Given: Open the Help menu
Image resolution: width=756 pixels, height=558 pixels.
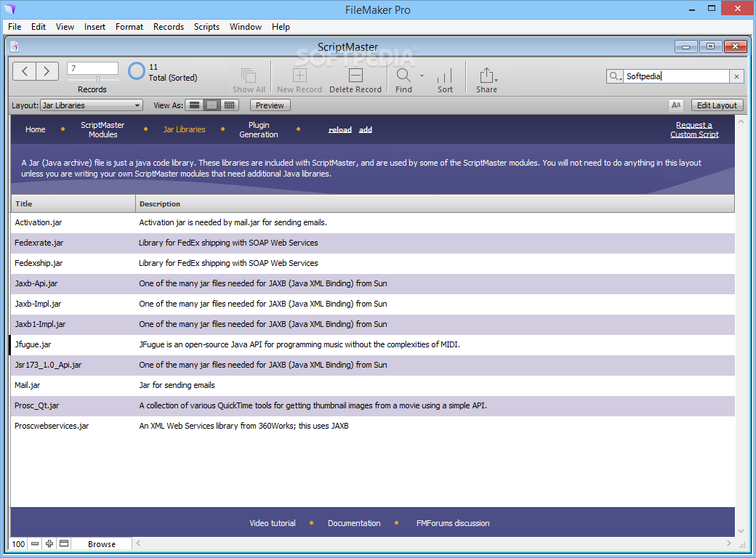Looking at the screenshot, I should [281, 26].
